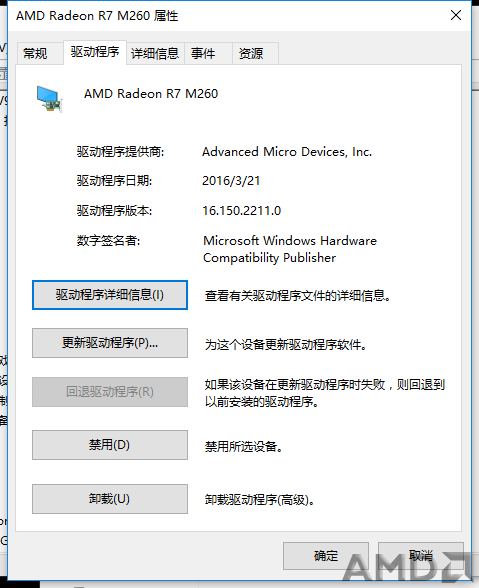Click the driver version 16.150.2211.0

[x=242, y=211]
